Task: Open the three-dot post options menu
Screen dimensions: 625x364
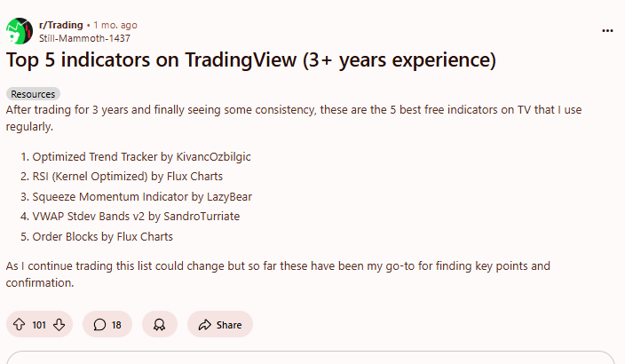Action: 607,31
